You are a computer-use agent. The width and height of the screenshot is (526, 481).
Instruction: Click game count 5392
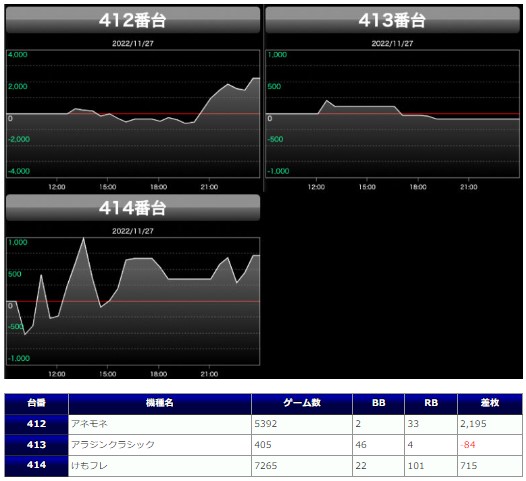266,424
